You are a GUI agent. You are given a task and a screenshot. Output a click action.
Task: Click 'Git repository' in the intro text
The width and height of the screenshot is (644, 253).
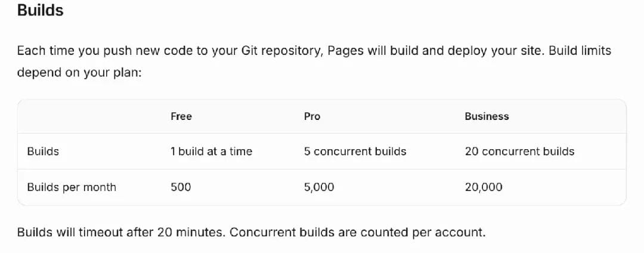pyautogui.click(x=281, y=51)
